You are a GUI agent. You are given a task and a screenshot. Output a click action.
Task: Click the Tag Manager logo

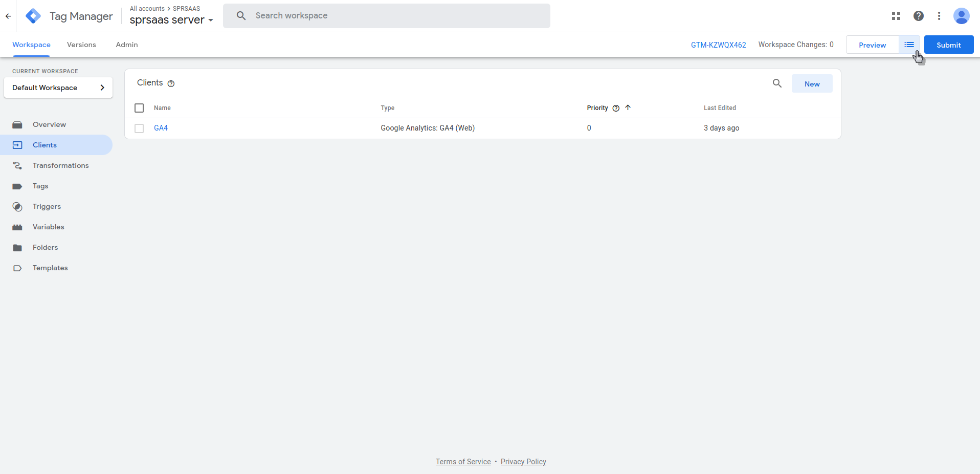[33, 16]
